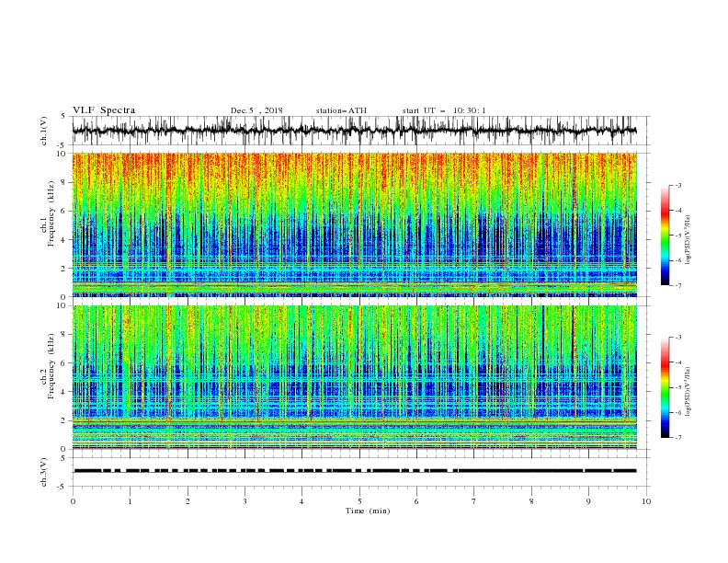Click the ch.1 spectrogram color scale bar
The width and height of the screenshot is (728, 563).
(665, 236)
